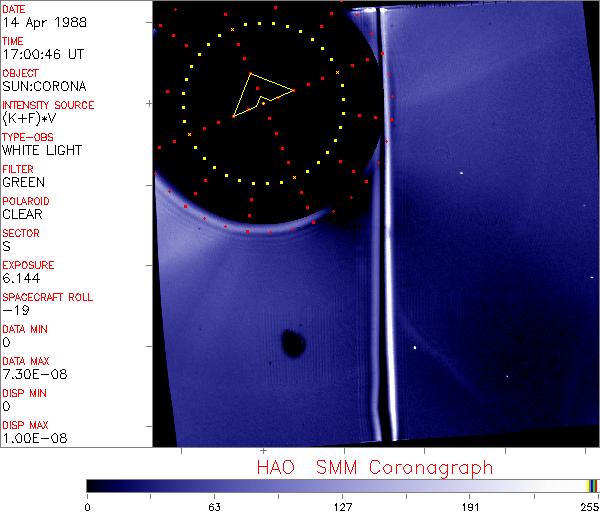
Task: Click the exposure value 6.144
Action: click(19, 278)
